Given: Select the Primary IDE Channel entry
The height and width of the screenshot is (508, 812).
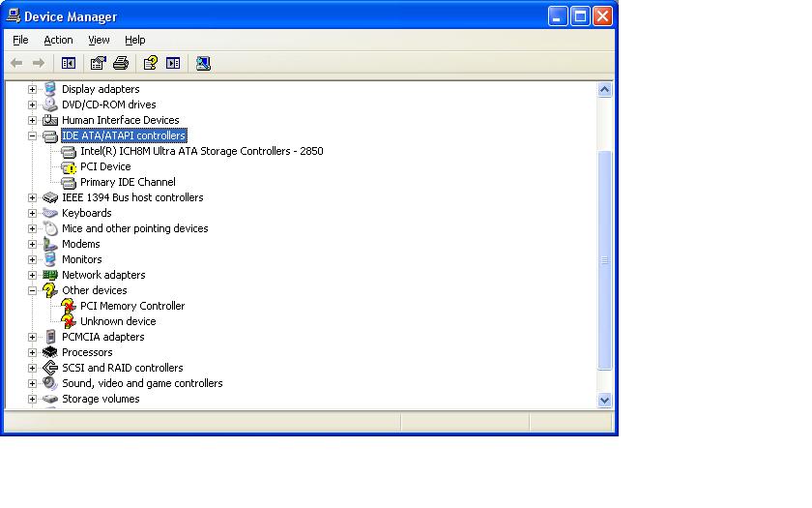Looking at the screenshot, I should coord(128,183).
